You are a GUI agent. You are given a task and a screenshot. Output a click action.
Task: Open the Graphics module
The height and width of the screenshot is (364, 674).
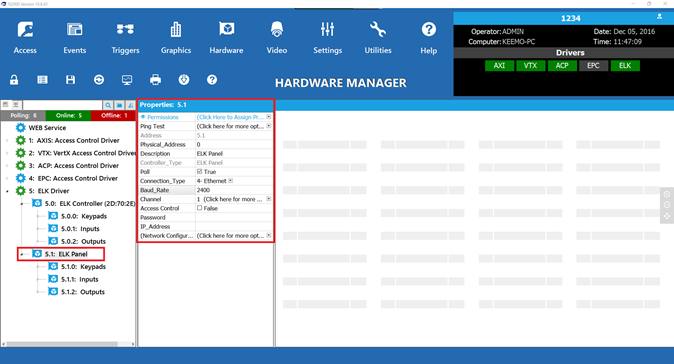[x=176, y=38]
